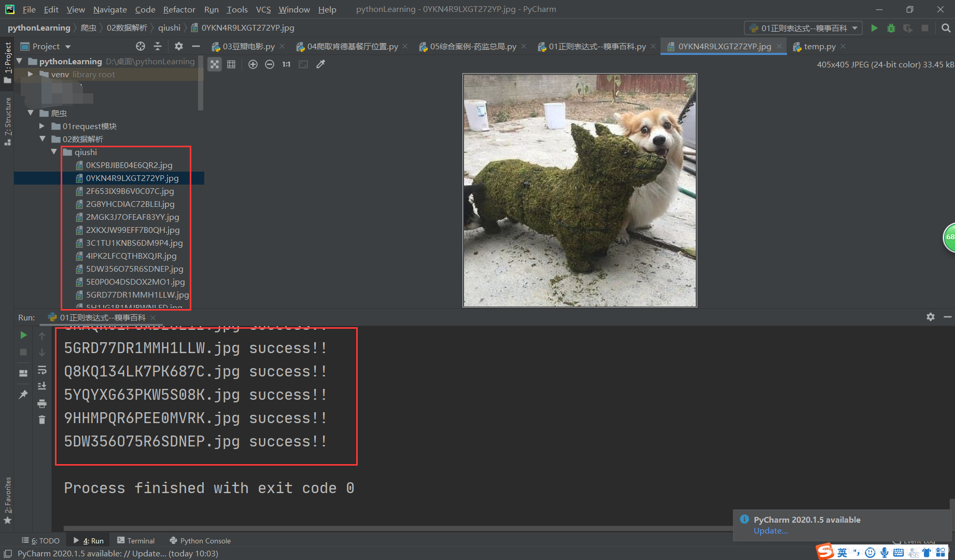955x560 pixels.
Task: Click Update link in PyCharm notification
Action: click(770, 531)
